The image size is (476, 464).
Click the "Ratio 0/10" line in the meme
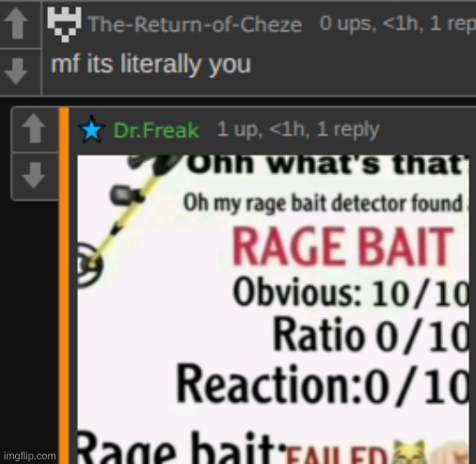coord(372,335)
